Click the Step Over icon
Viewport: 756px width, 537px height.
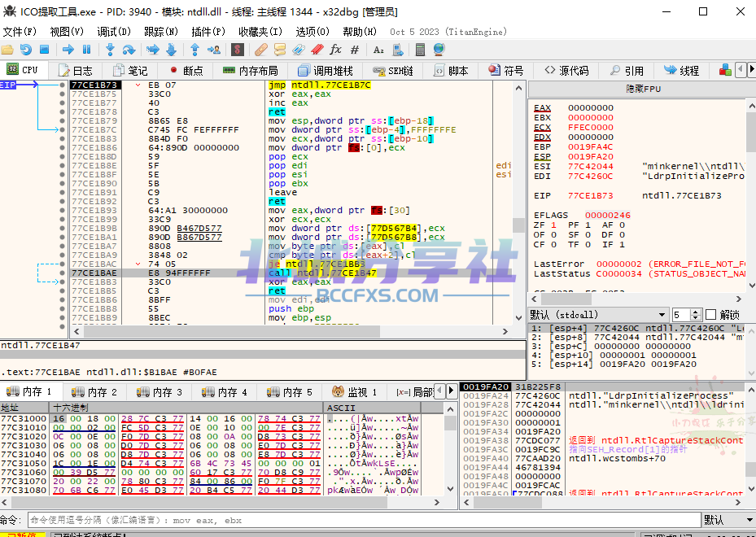129,49
